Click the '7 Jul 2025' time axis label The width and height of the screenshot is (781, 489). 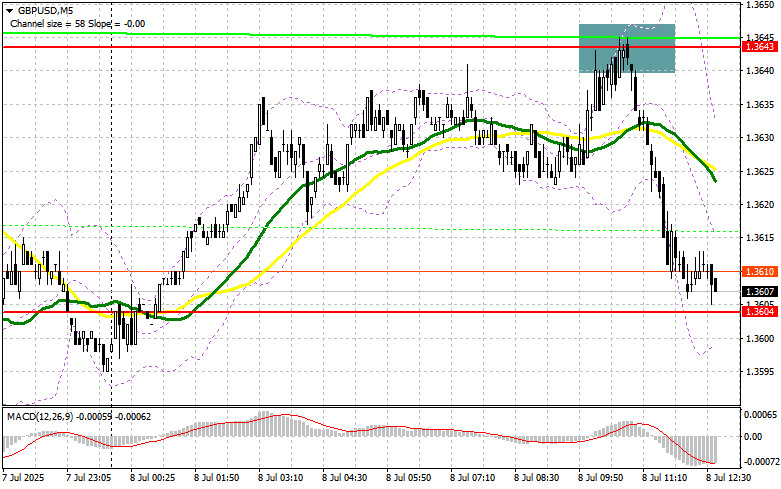click(x=23, y=478)
